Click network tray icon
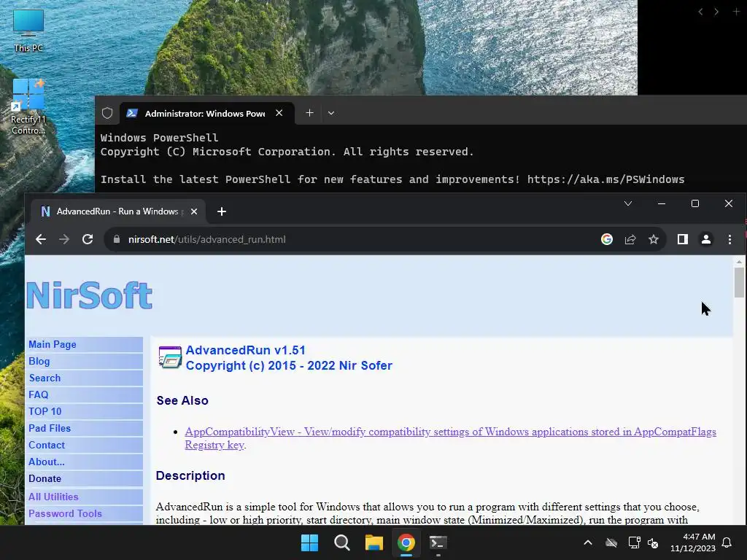Screen dimensions: 747x560 (x=634, y=542)
